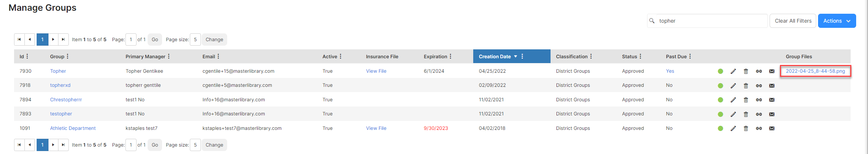Toggle green status dot for testopher row
The width and height of the screenshot is (868, 154).
(x=720, y=114)
